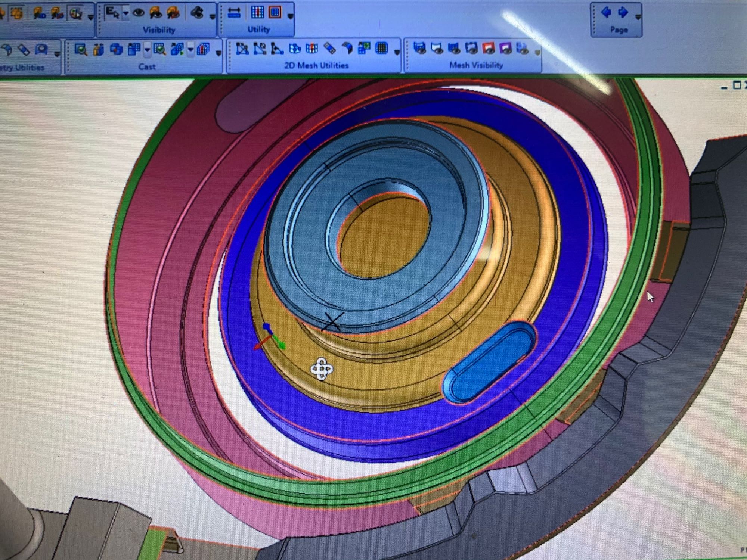
Task: Click the next page blue arrow
Action: [x=623, y=12]
